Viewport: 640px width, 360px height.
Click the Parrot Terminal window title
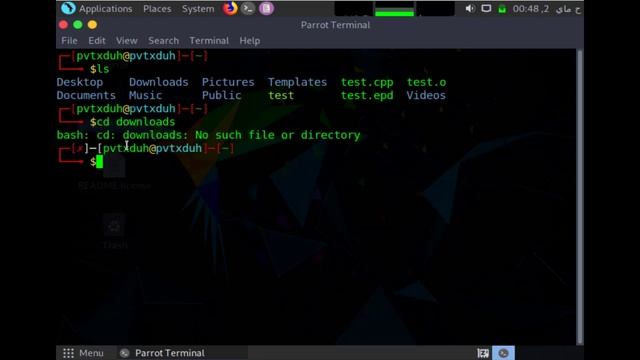[335, 25]
